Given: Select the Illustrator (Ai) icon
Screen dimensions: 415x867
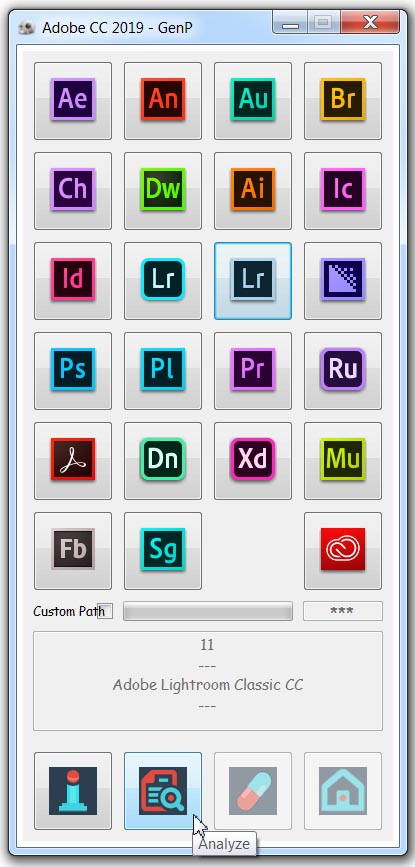Looking at the screenshot, I should (x=253, y=191).
